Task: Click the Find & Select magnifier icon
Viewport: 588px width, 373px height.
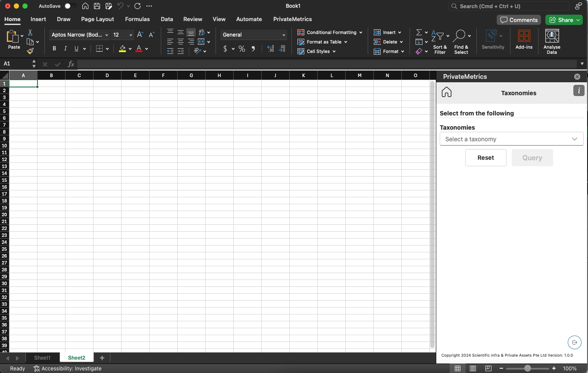Action: pos(459,36)
